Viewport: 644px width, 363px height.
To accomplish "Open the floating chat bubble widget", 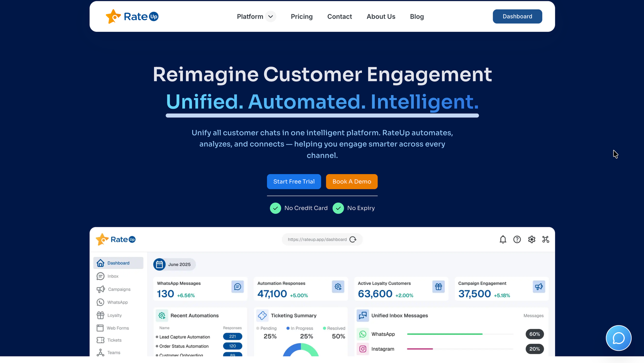I will (618, 338).
